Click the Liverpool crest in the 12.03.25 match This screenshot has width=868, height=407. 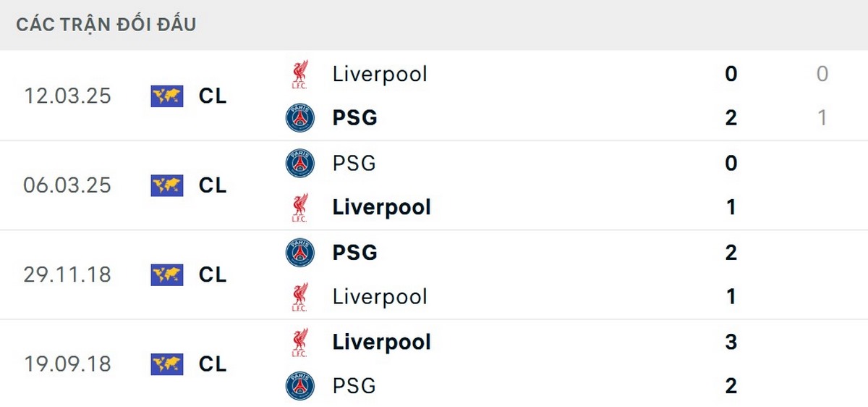(299, 74)
